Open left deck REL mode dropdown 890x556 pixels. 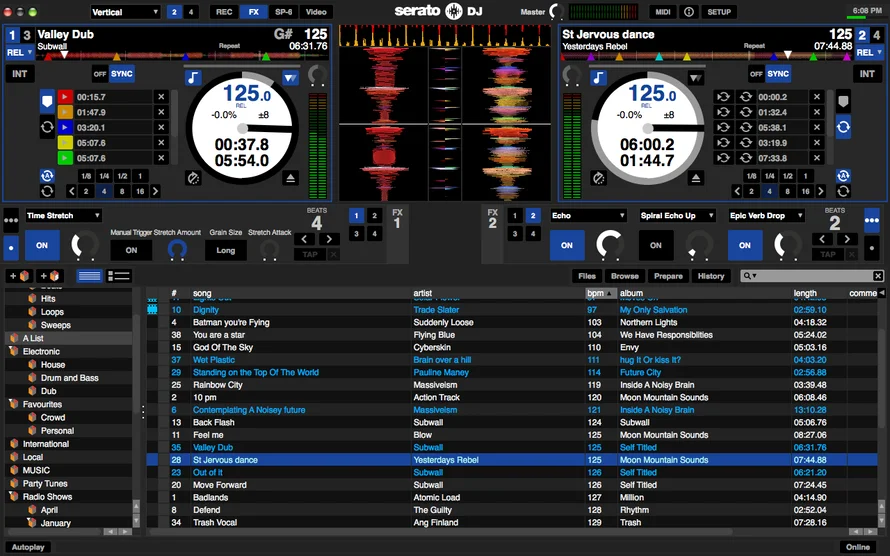coord(20,52)
